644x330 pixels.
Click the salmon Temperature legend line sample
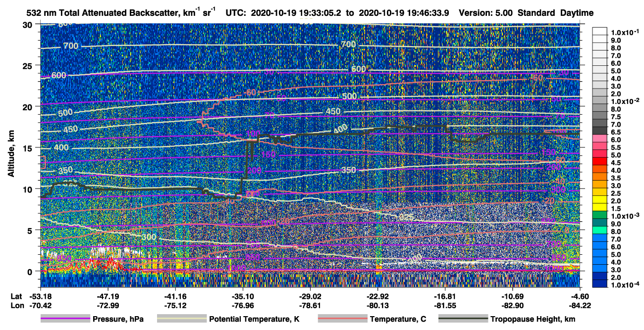click(343, 319)
